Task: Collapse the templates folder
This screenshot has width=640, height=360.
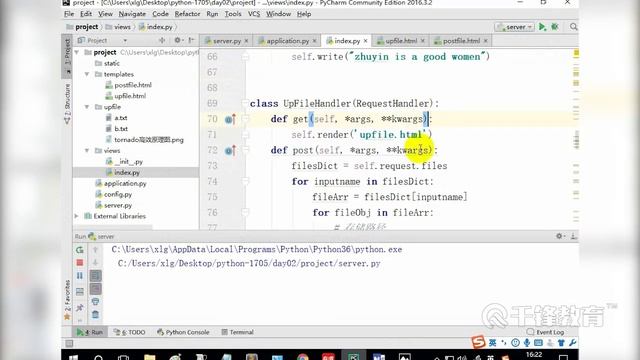Action: click(87, 74)
